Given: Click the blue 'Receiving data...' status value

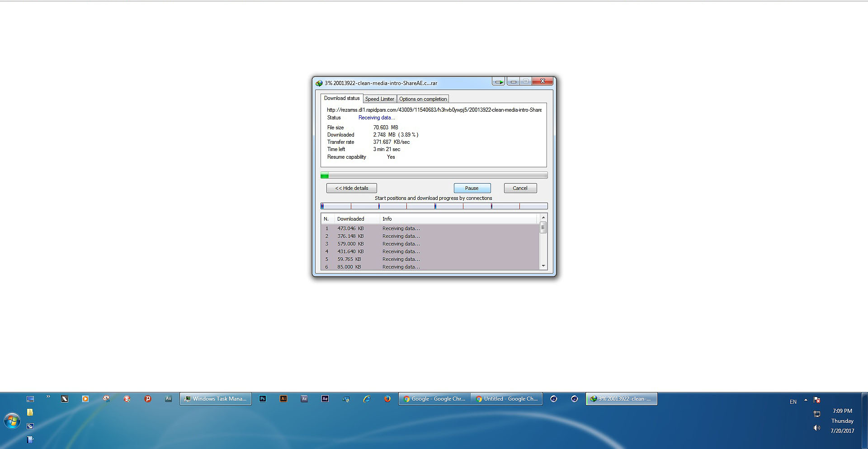Looking at the screenshot, I should coord(377,118).
